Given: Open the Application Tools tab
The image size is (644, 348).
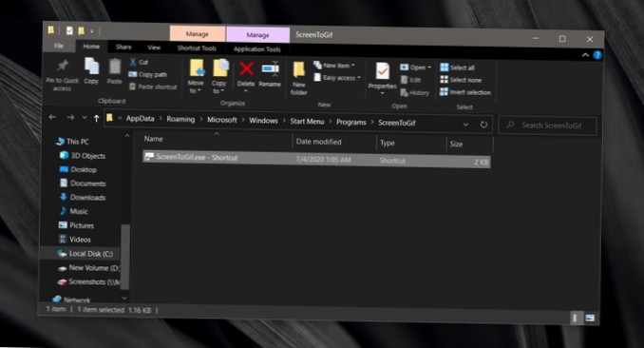Looking at the screenshot, I should point(257,49).
